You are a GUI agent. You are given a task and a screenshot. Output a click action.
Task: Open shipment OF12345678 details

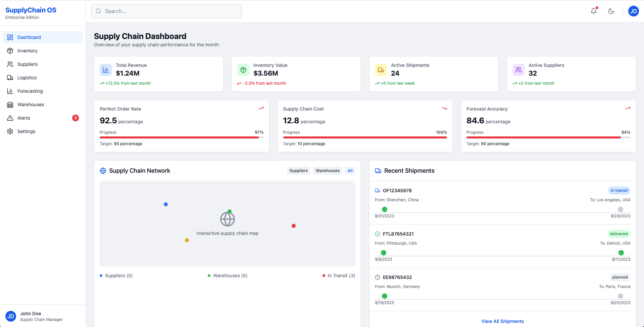[x=397, y=191]
